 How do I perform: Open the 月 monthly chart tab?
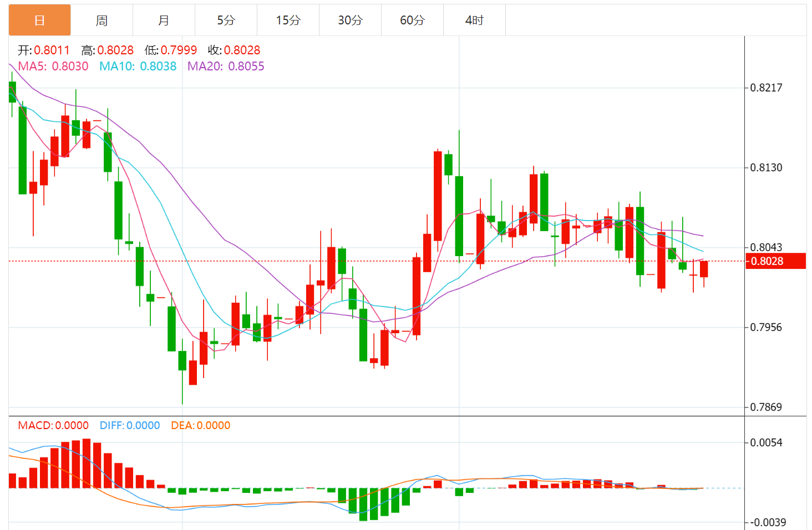(164, 21)
